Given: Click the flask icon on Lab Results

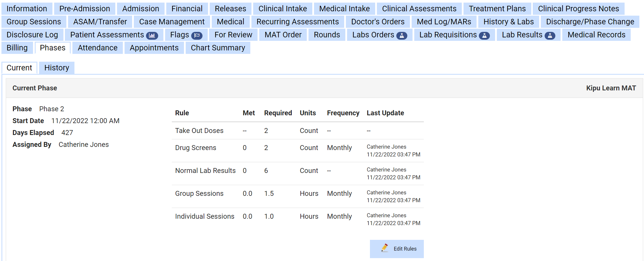Looking at the screenshot, I should (x=550, y=35).
